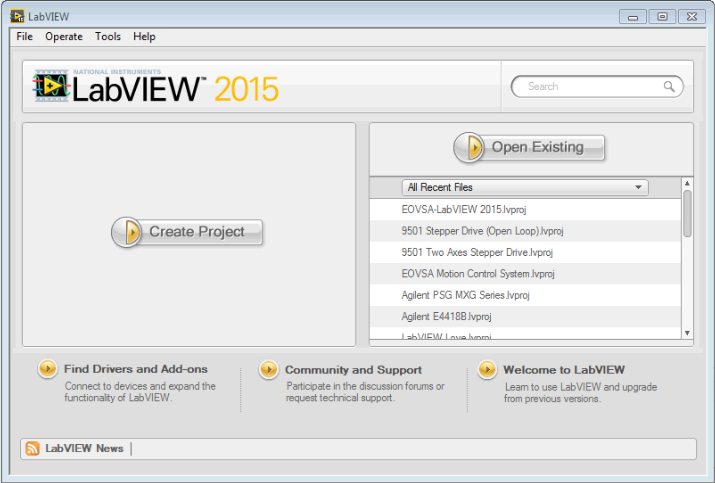The height and width of the screenshot is (483, 715).
Task: Open the Tools menu
Action: pos(108,36)
